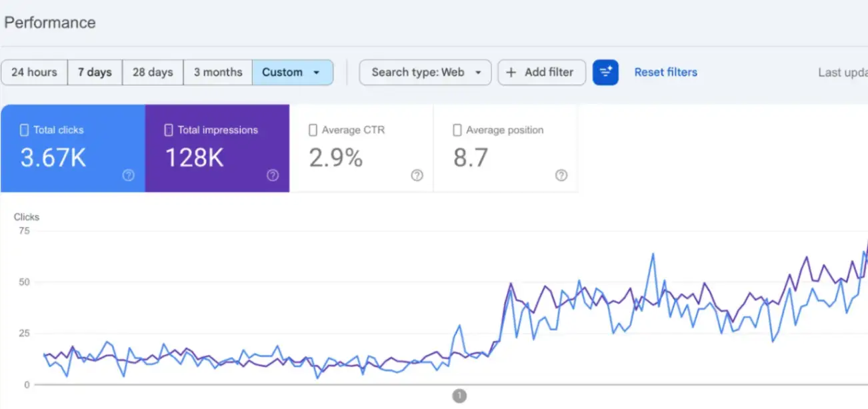Image resolution: width=868 pixels, height=409 pixels.
Task: Click the 128K total impressions value
Action: 195,158
